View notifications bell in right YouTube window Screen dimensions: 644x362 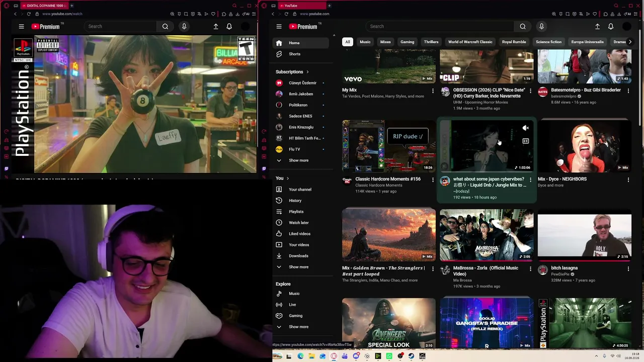point(611,26)
